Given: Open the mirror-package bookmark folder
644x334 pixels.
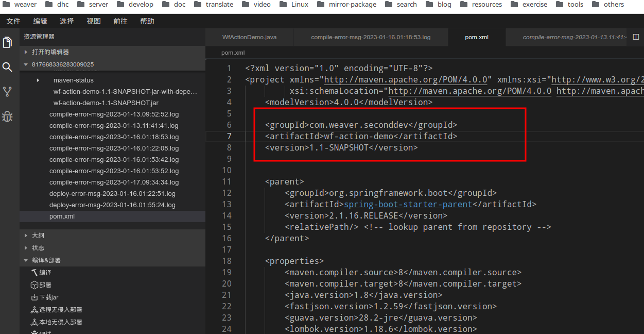Looking at the screenshot, I should coord(346,5).
